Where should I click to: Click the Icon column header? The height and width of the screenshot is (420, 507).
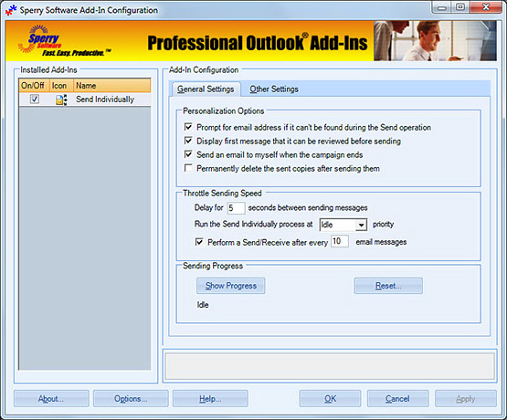click(61, 86)
